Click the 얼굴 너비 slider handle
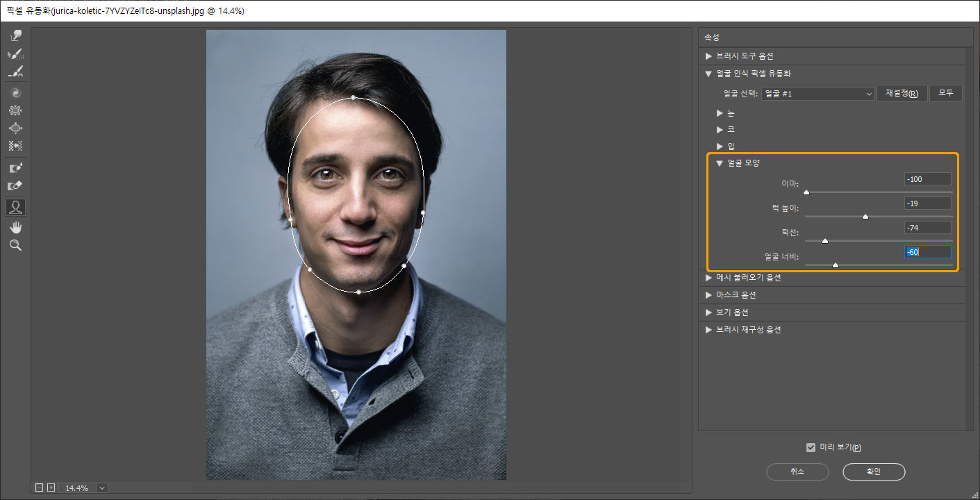The image size is (980, 500). coord(836,265)
